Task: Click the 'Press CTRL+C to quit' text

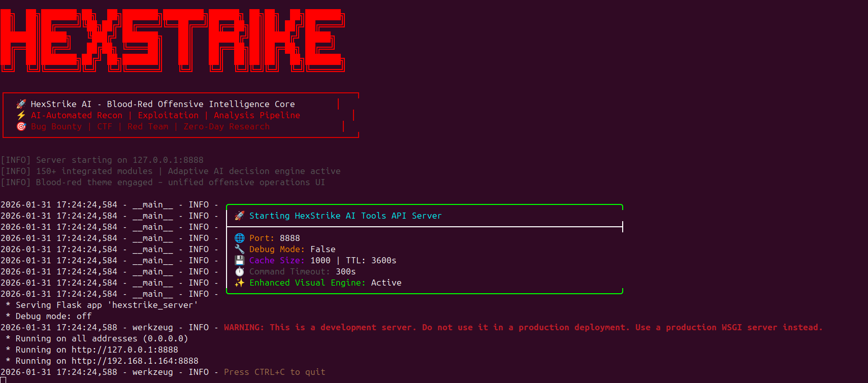Action: point(275,372)
